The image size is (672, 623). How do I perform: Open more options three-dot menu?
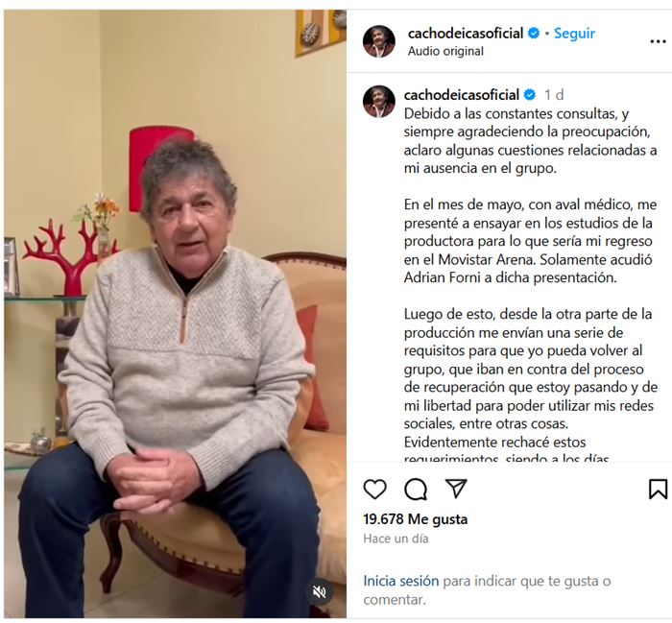point(658,41)
